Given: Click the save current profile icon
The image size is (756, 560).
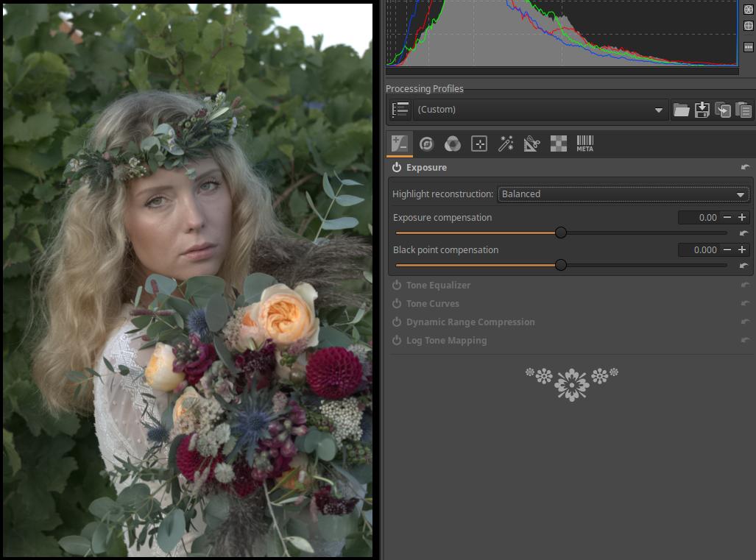Looking at the screenshot, I should click(x=702, y=110).
